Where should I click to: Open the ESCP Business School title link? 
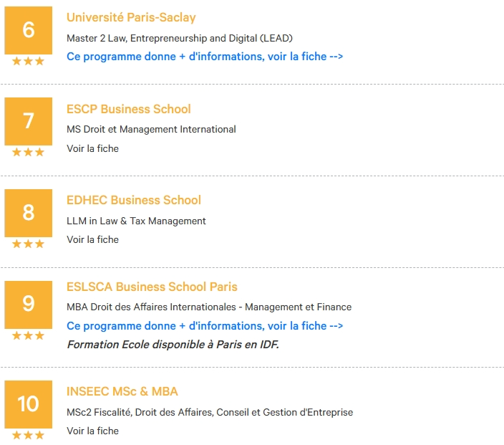[x=129, y=109]
